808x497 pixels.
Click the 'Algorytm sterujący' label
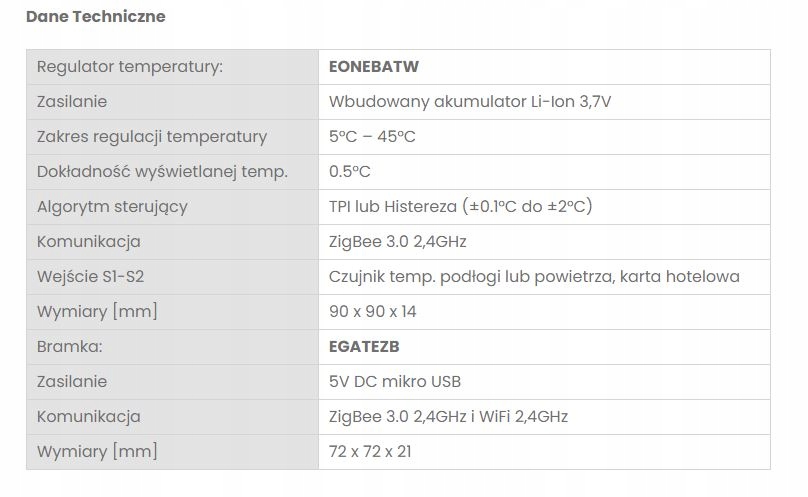click(112, 207)
